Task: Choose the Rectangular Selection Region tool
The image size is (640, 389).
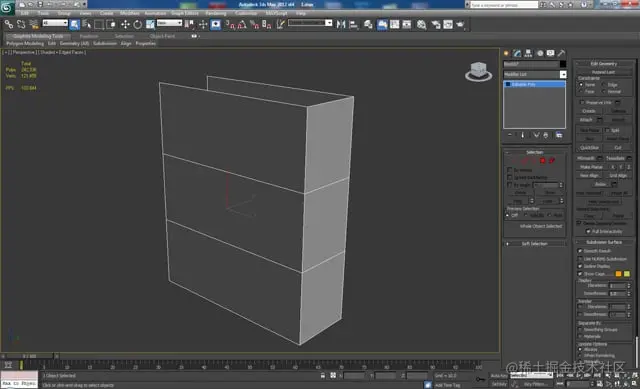Action: pos(99,24)
